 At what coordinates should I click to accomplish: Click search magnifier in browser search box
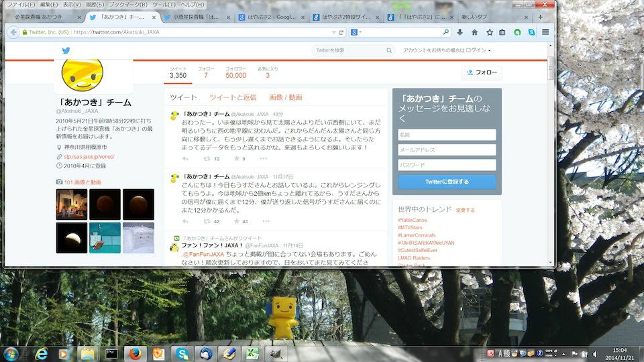click(x=445, y=32)
